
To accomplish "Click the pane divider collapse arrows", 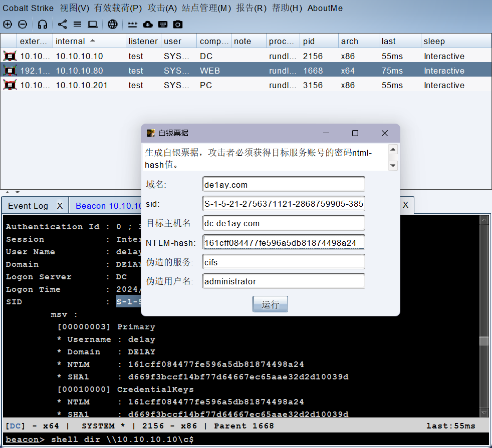I will click(x=13, y=192).
